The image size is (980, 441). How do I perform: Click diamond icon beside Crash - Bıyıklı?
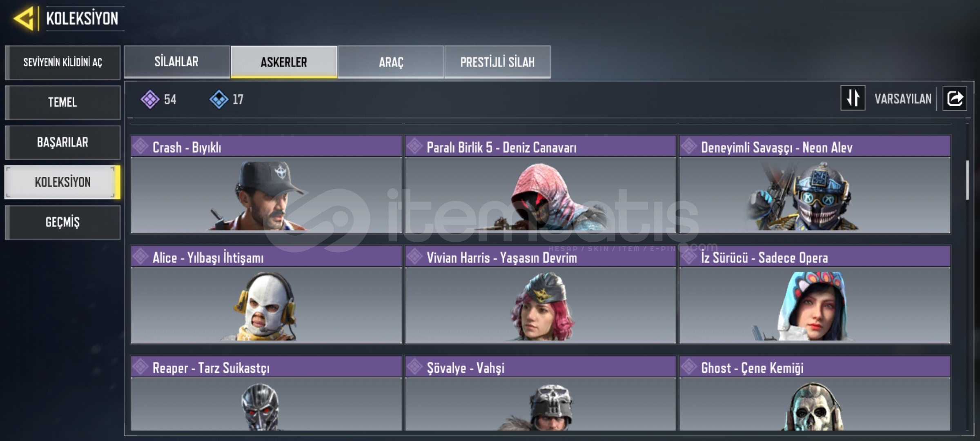(140, 147)
